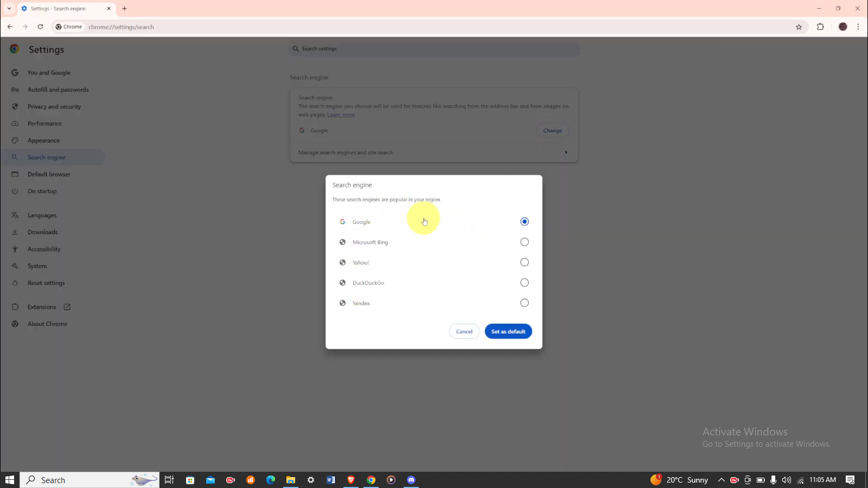Open About Chrome page

click(47, 324)
